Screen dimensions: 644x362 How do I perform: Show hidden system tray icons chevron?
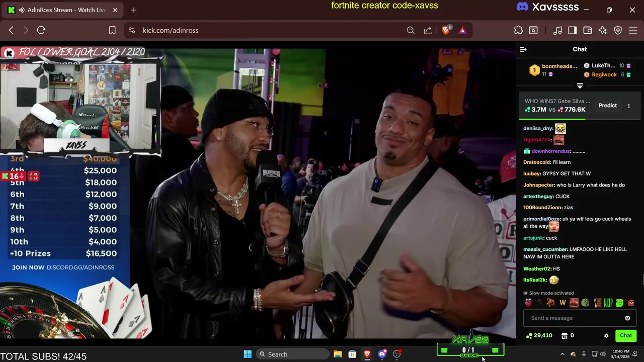coord(562,354)
